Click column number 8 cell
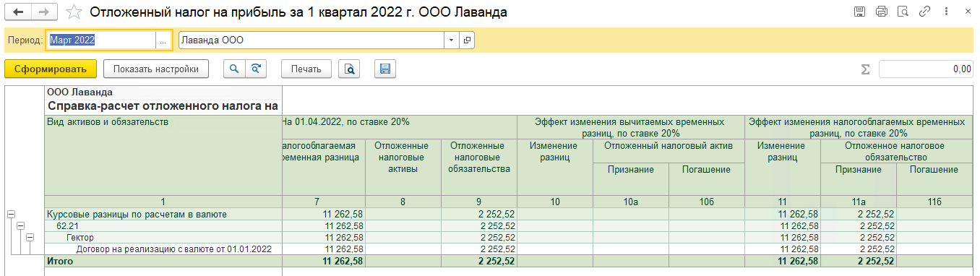 coord(403,202)
